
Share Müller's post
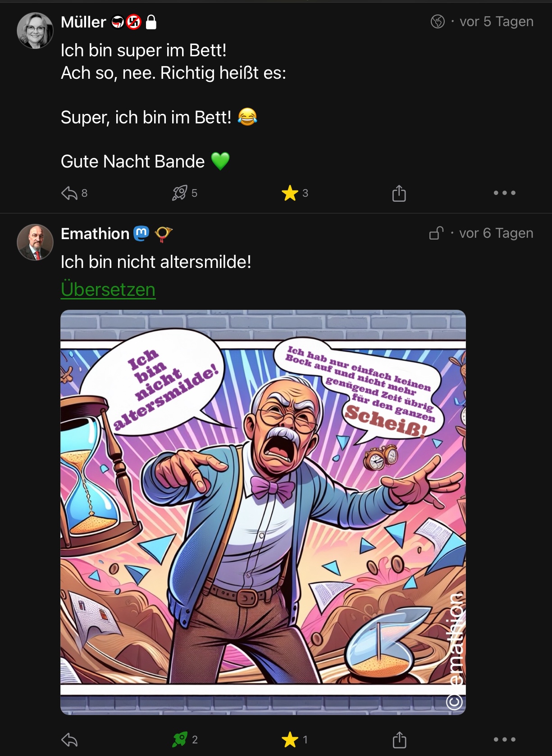point(399,193)
